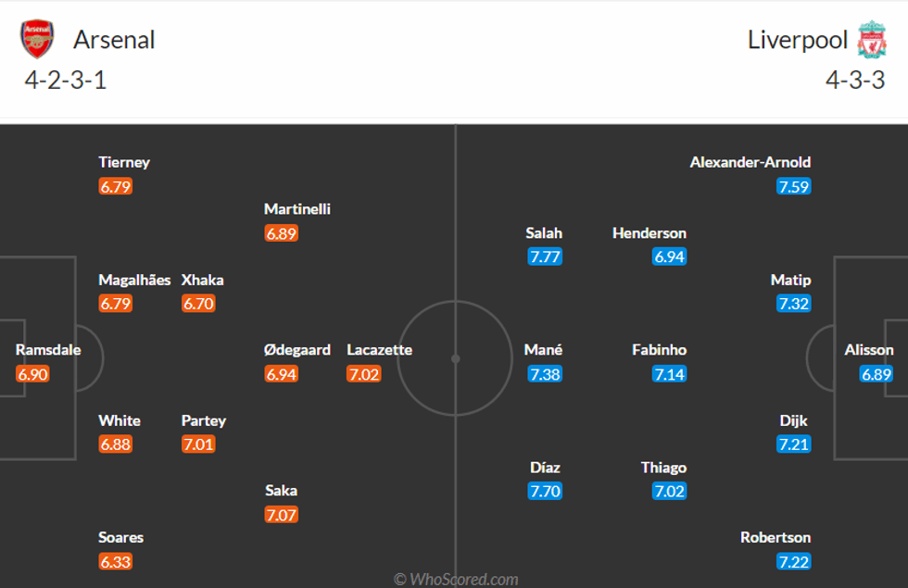908x588 pixels.
Task: Select Salah's 7.77 rating badge
Action: pyautogui.click(x=545, y=257)
